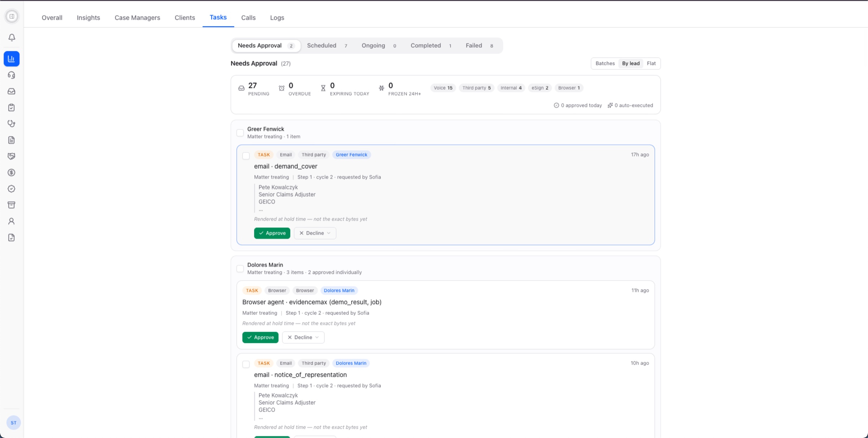This screenshot has height=438, width=868.
Task: Open the dollar coin icon
Action: pyautogui.click(x=12, y=172)
